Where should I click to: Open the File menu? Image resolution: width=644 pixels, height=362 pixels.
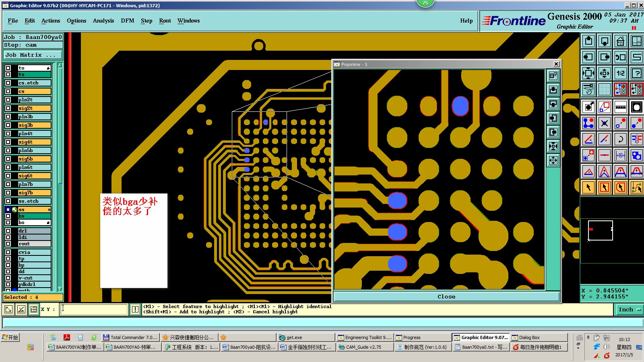[13, 21]
